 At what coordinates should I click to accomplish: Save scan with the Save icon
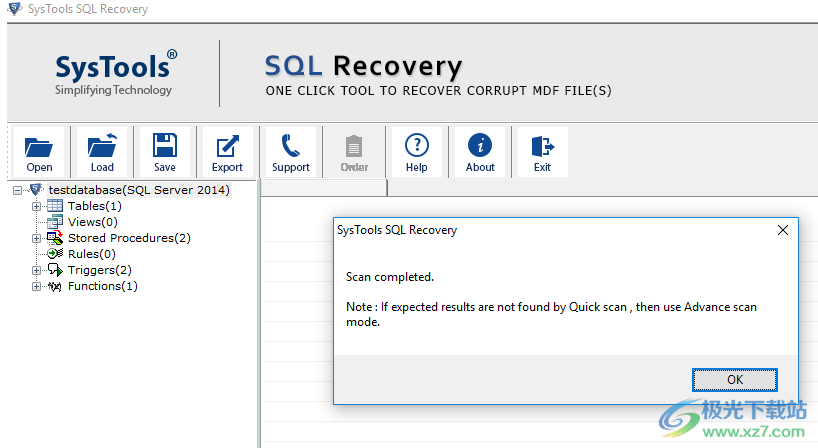[x=165, y=152]
